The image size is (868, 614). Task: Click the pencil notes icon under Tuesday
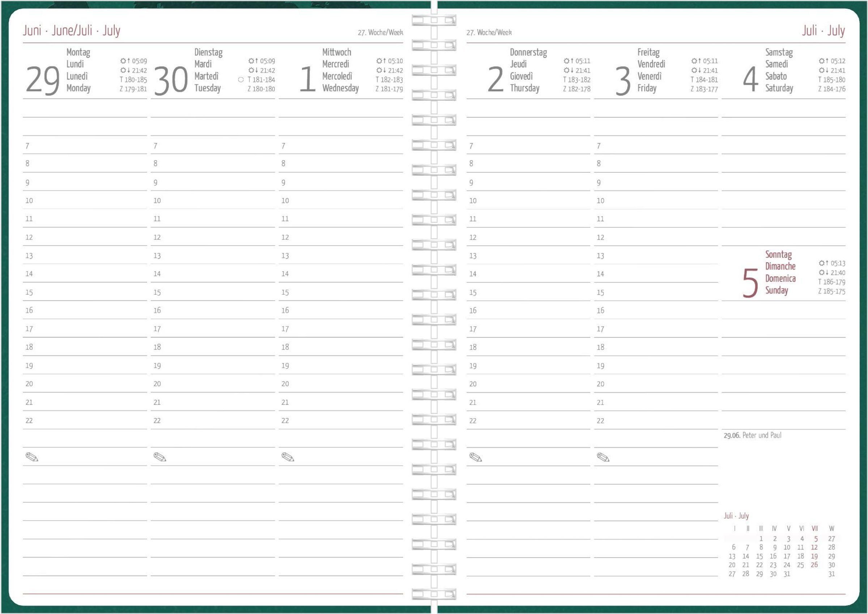point(160,457)
